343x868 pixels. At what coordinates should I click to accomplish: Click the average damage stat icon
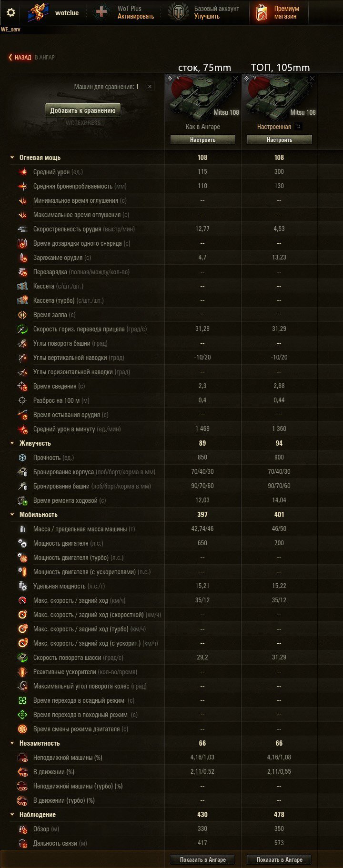[22, 172]
